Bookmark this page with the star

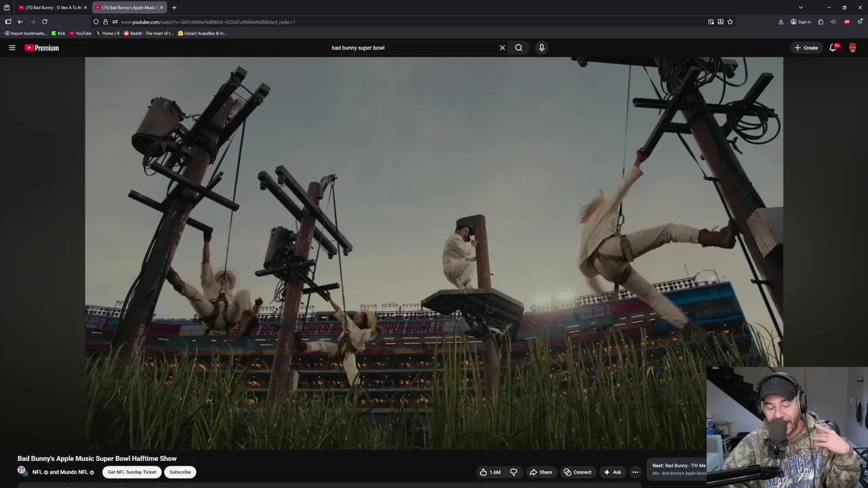pos(730,22)
